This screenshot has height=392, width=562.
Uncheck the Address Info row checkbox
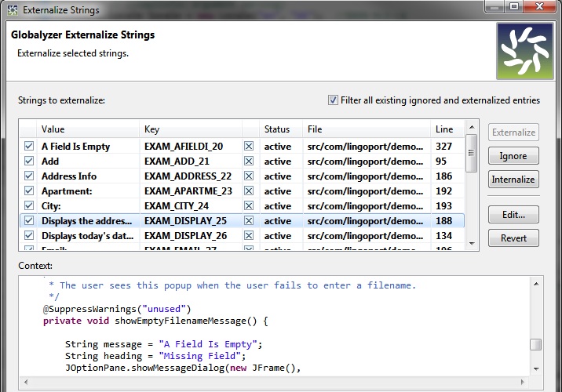click(x=29, y=176)
